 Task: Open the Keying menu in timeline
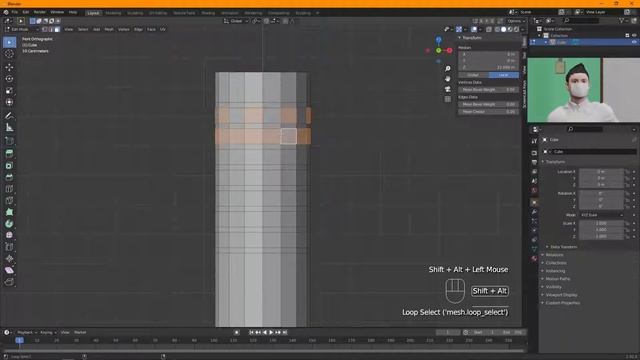48,333
